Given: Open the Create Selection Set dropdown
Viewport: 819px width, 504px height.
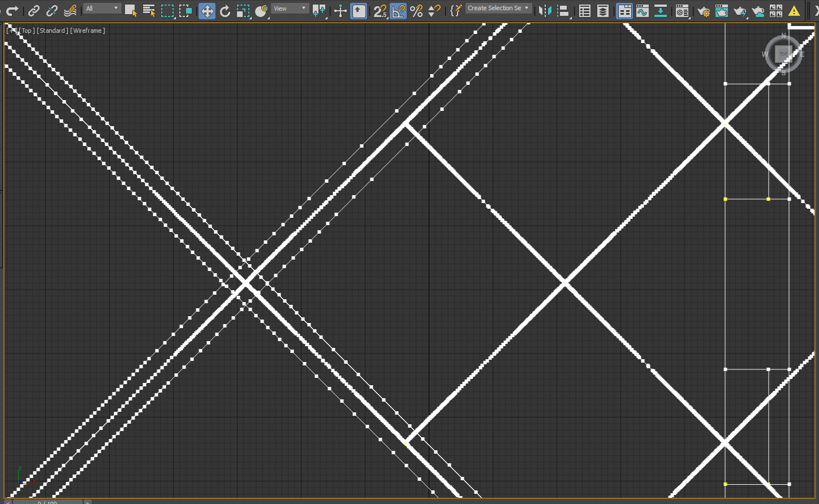Looking at the screenshot, I should (499, 8).
